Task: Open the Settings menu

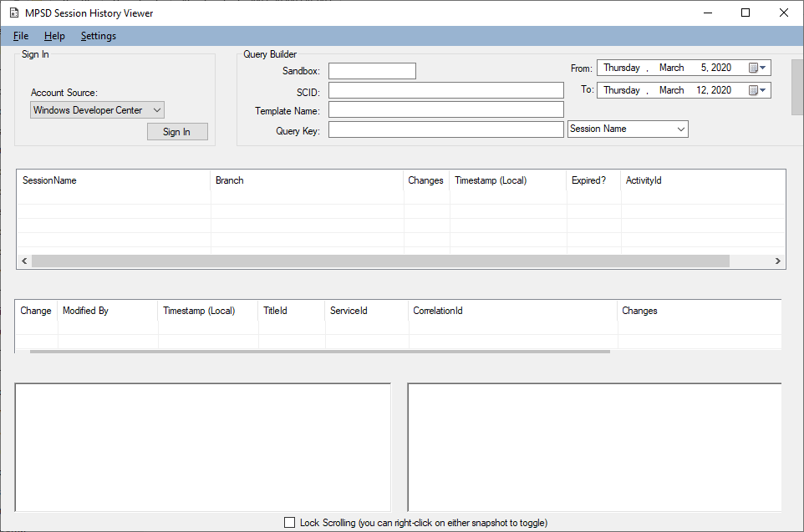Action: (99, 36)
